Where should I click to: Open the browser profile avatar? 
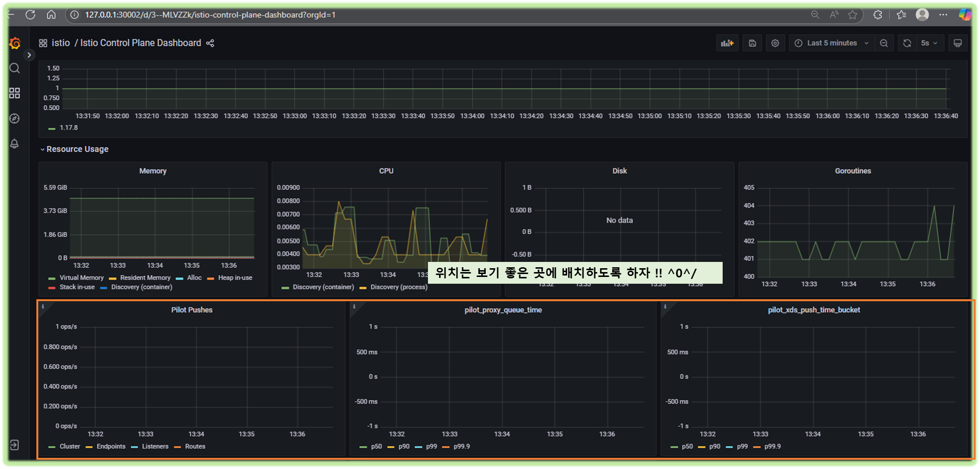point(922,15)
